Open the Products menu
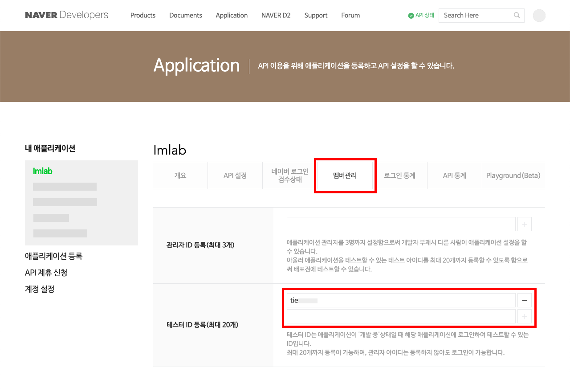Image resolution: width=570 pixels, height=392 pixels. pyautogui.click(x=143, y=15)
